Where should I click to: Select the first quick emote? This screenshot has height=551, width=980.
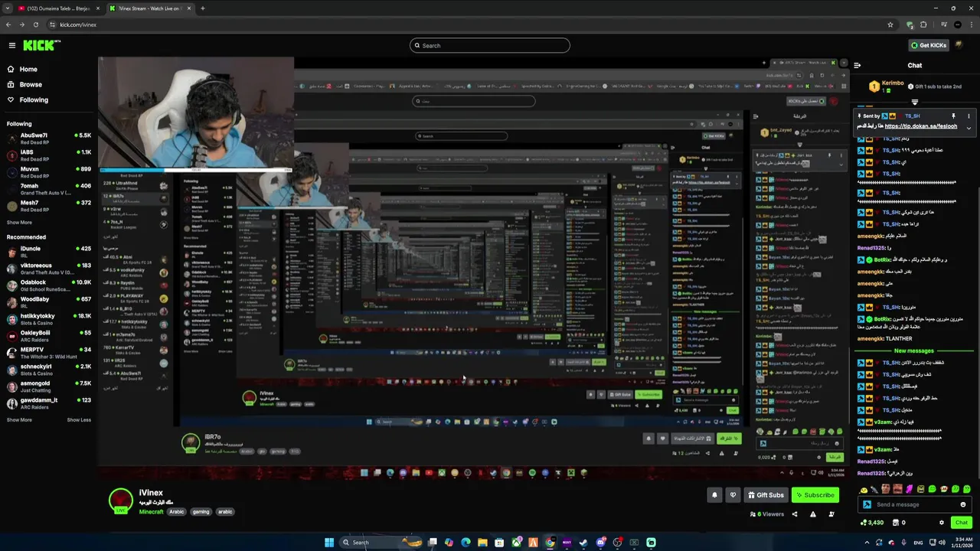864,489
